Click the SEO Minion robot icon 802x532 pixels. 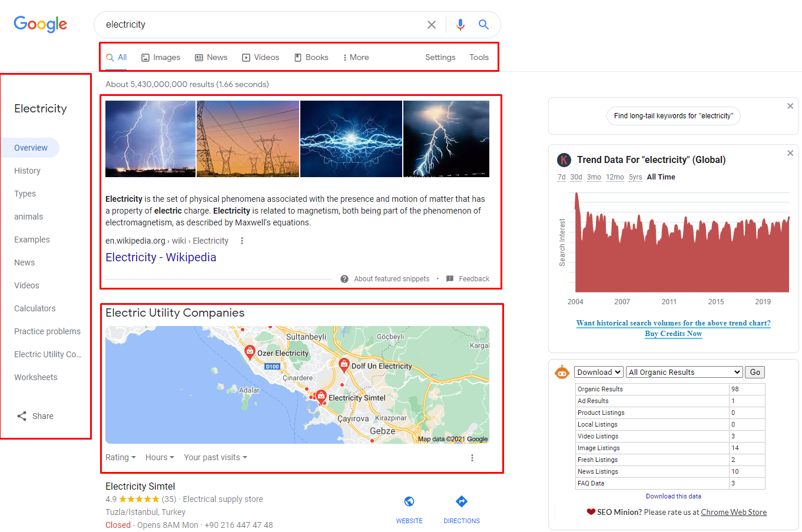(562, 372)
